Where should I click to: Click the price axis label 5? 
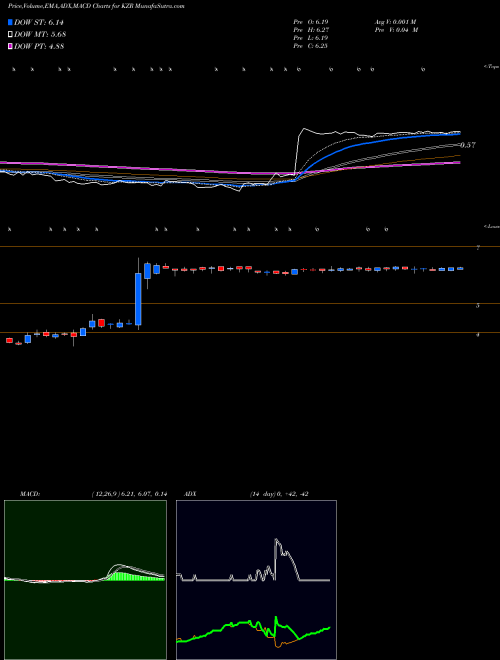(478, 306)
